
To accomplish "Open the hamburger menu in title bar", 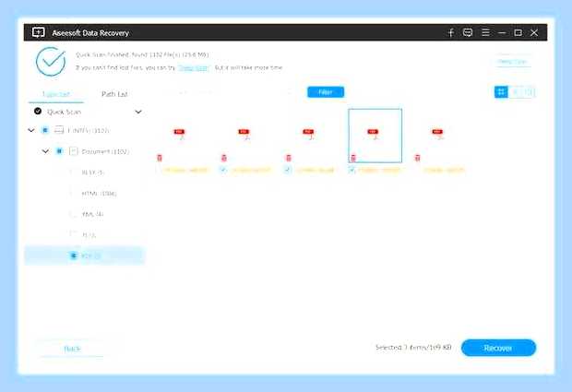I will [x=485, y=32].
